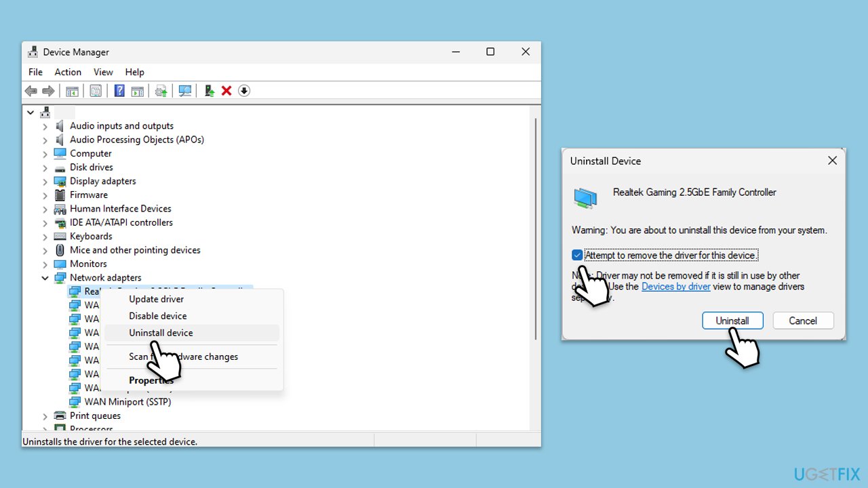Expand Audio Processing Objects (APOs) node
This screenshot has width=868, height=488.
click(45, 140)
